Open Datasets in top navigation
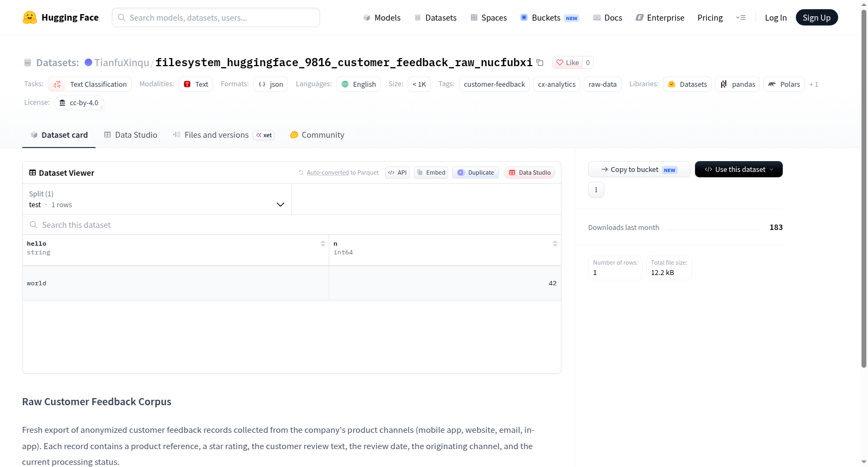The image size is (868, 467). tap(435, 17)
